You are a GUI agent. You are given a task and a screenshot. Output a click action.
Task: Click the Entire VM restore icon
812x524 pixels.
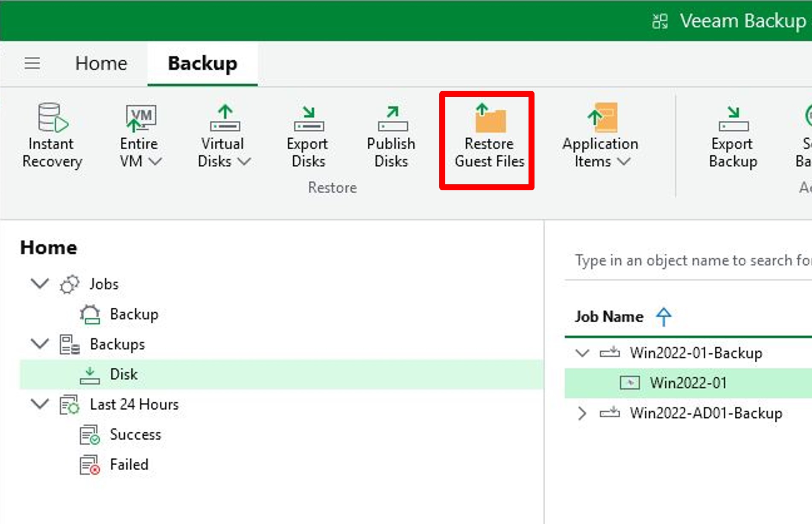141,118
